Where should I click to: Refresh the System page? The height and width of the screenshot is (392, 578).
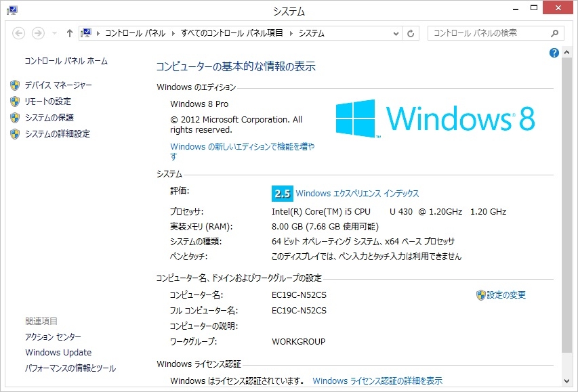click(x=410, y=34)
